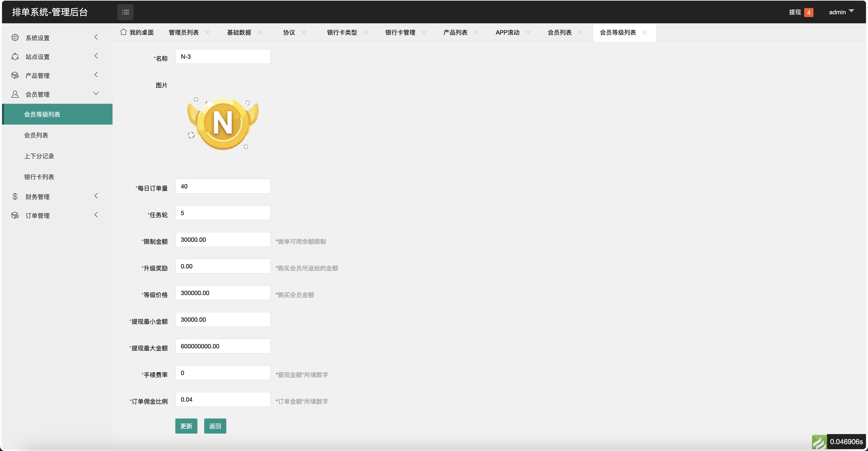Screen dimensions: 868x451
Task: Click the 每日订单量 input field
Action: (223, 186)
